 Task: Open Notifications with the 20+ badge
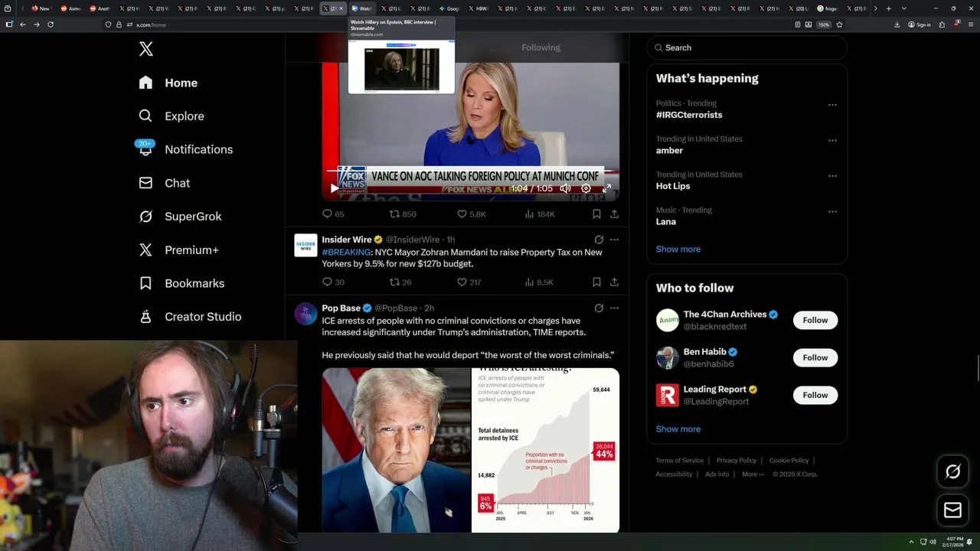(185, 149)
